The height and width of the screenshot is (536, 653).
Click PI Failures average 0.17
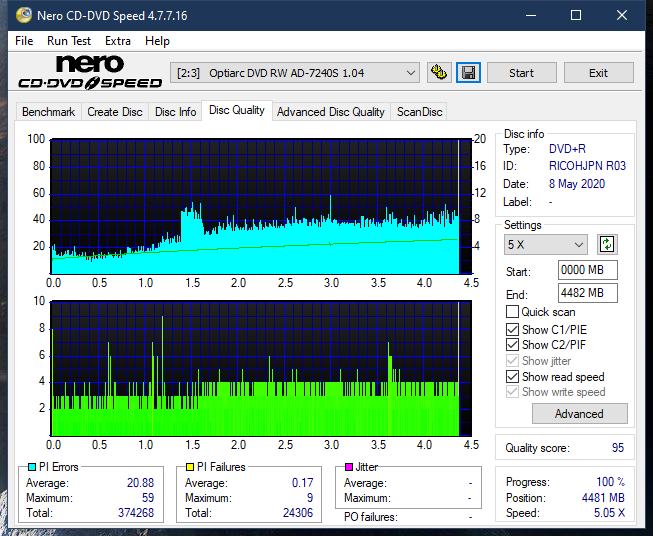pos(302,483)
